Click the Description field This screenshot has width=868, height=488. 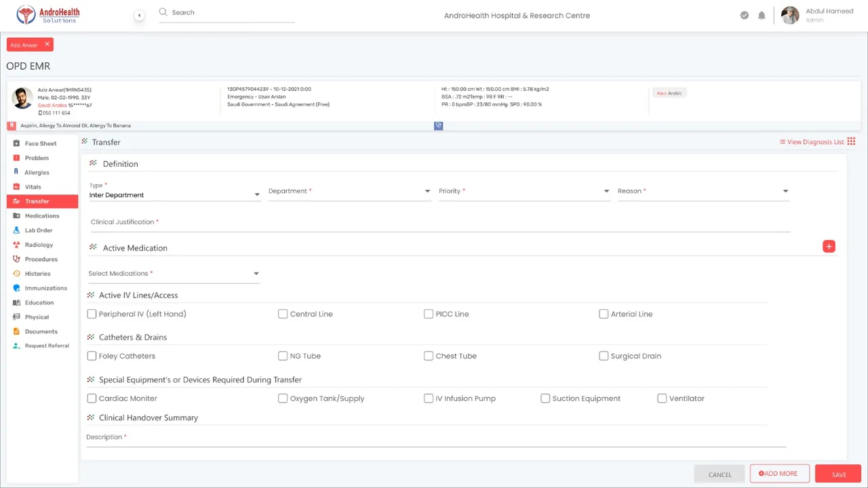(x=436, y=438)
